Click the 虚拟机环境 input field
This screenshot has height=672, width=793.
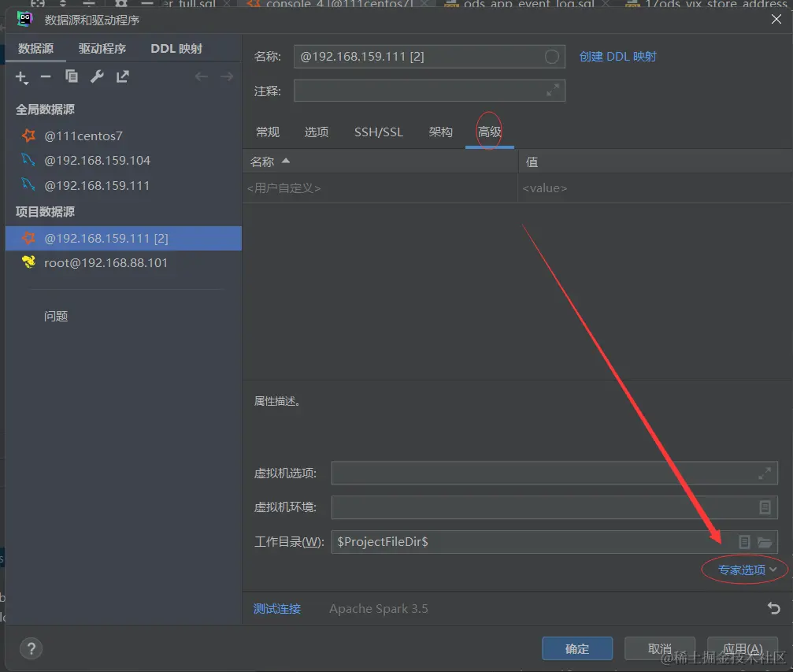554,507
